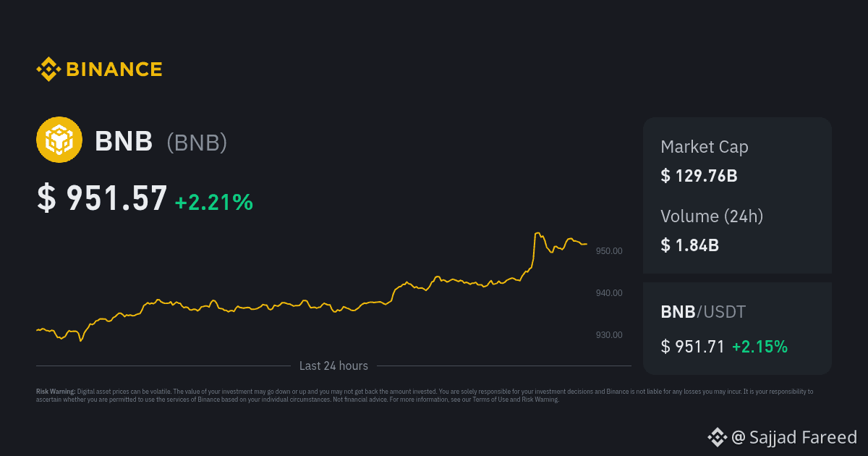Click the yellow BNB coin icon
Image resolution: width=868 pixels, height=456 pixels.
click(x=59, y=140)
